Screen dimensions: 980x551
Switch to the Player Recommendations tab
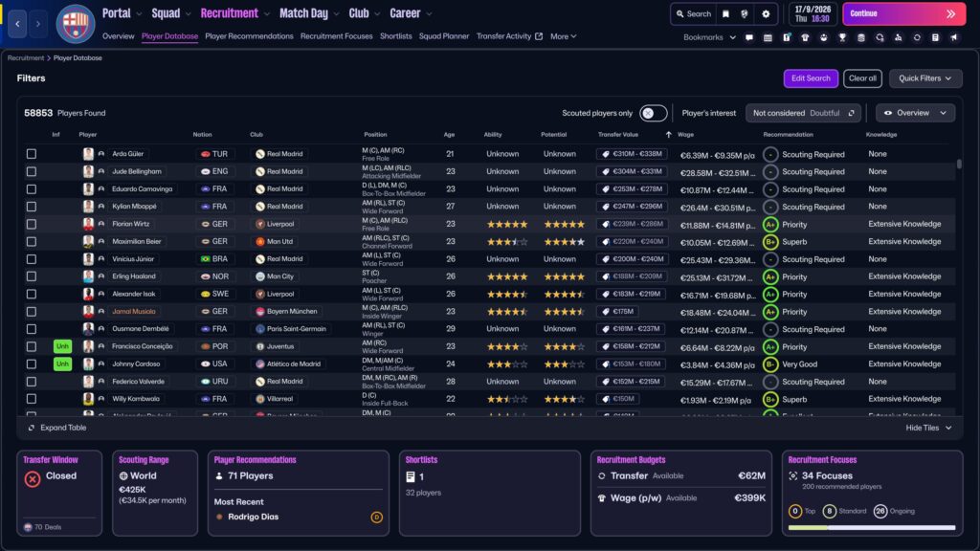(x=249, y=36)
